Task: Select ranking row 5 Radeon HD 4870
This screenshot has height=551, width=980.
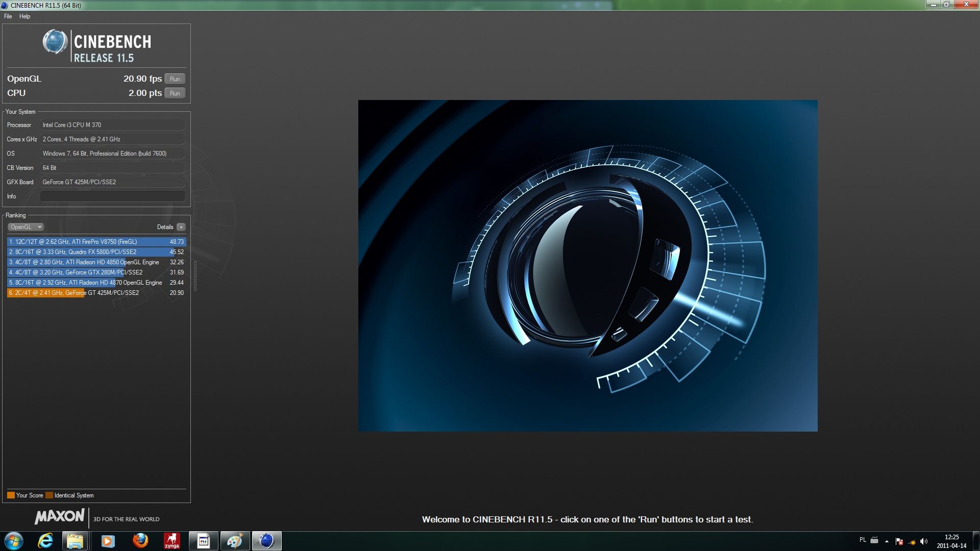Action: [x=96, y=283]
